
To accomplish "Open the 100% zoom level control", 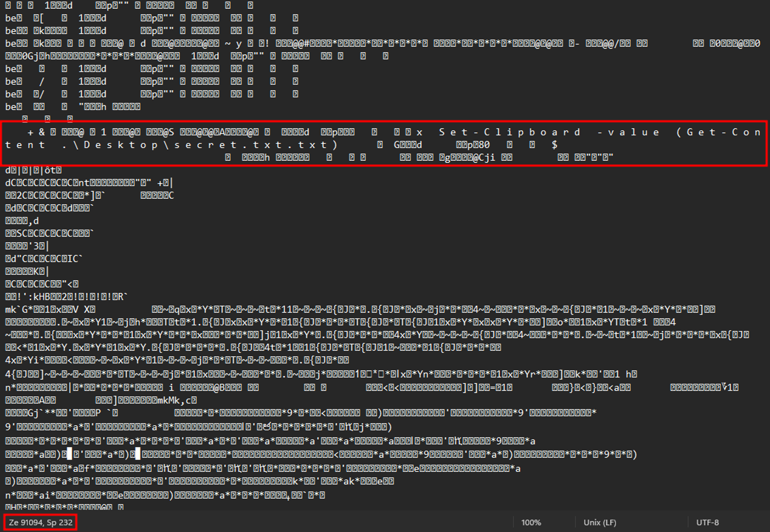I will [x=531, y=522].
